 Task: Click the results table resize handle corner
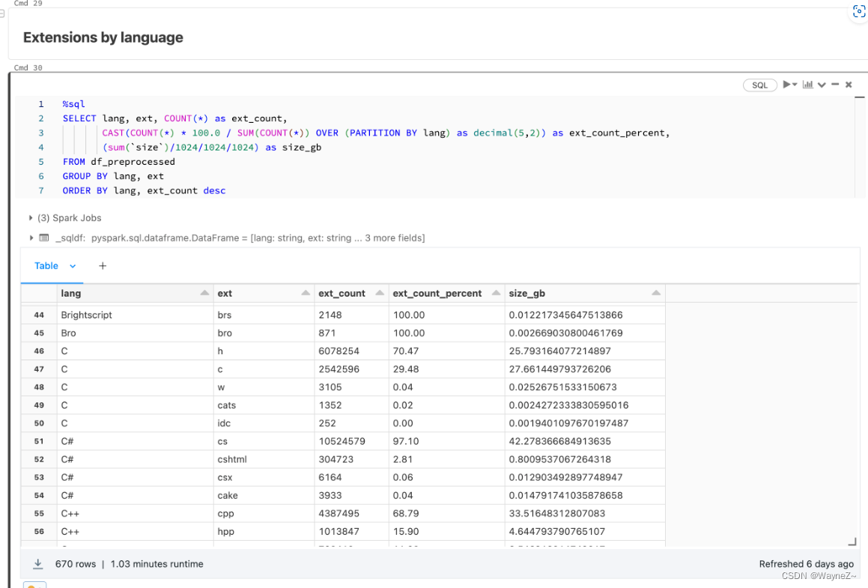[852, 542]
